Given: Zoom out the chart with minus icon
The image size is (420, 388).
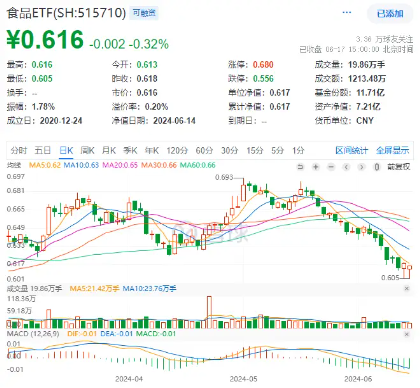Looking at the screenshot, I should (331, 167).
